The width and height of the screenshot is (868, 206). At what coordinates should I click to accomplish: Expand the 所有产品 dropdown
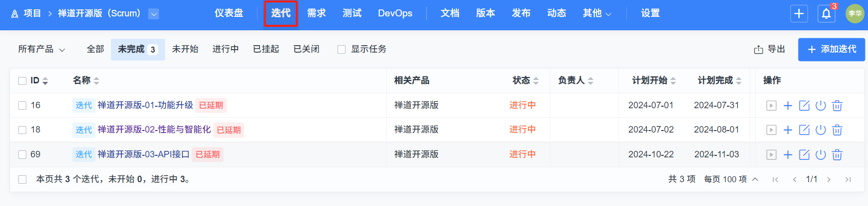(41, 49)
